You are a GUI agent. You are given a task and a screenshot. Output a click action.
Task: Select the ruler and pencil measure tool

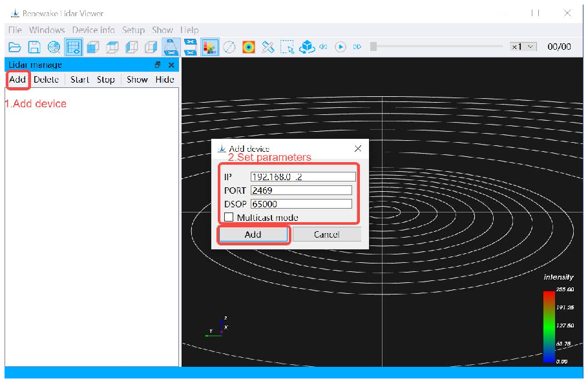[268, 47]
